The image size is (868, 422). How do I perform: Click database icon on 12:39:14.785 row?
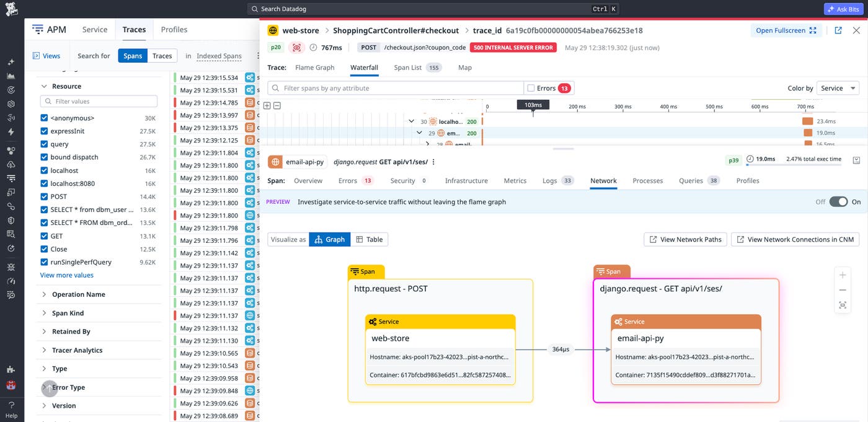pos(250,103)
